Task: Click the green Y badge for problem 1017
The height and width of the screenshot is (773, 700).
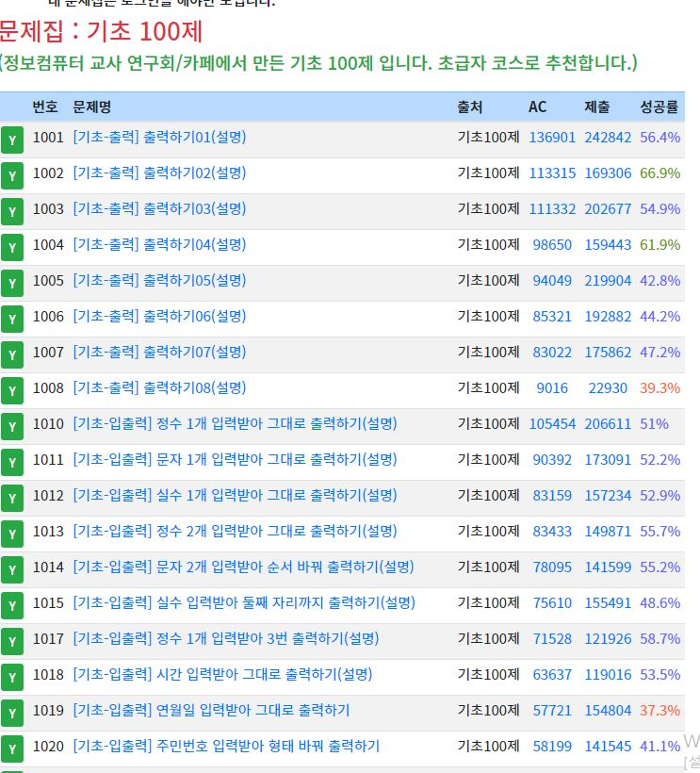Action: [x=12, y=641]
